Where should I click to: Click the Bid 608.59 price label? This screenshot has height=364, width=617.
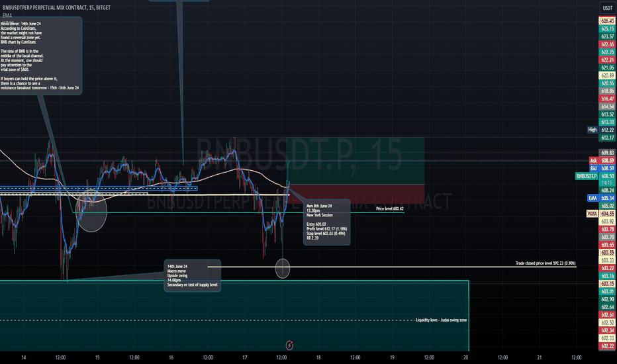(x=602, y=168)
